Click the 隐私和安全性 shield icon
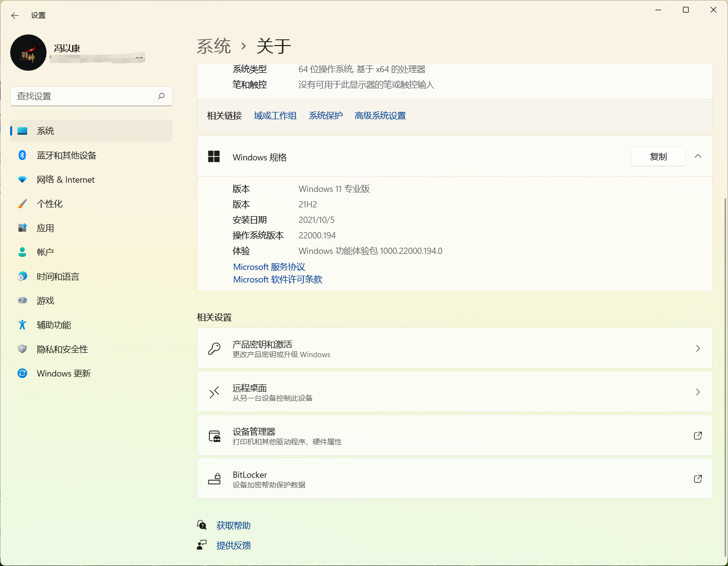This screenshot has width=728, height=566. [22, 349]
